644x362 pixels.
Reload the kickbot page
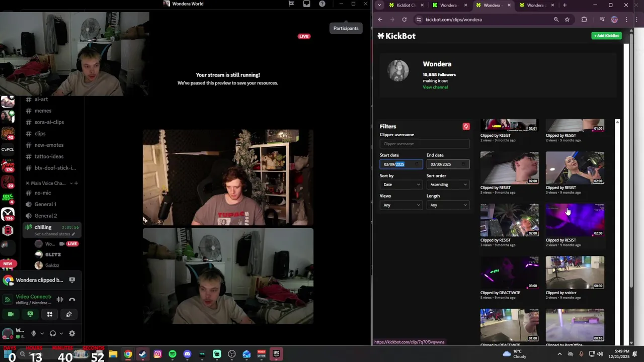tap(404, 20)
